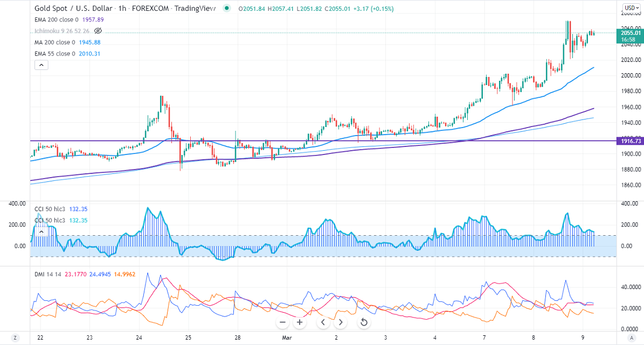
Task: Collapse the indicator legend list
Action: 41,65
